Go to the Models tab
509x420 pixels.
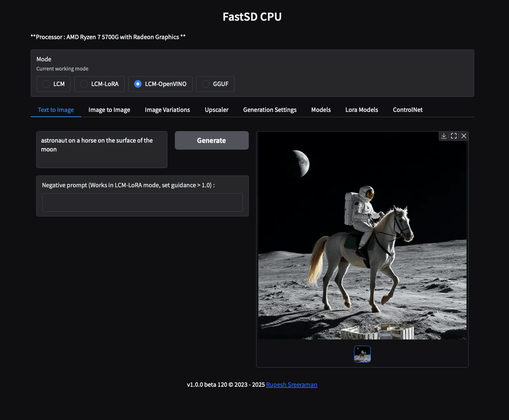320,110
